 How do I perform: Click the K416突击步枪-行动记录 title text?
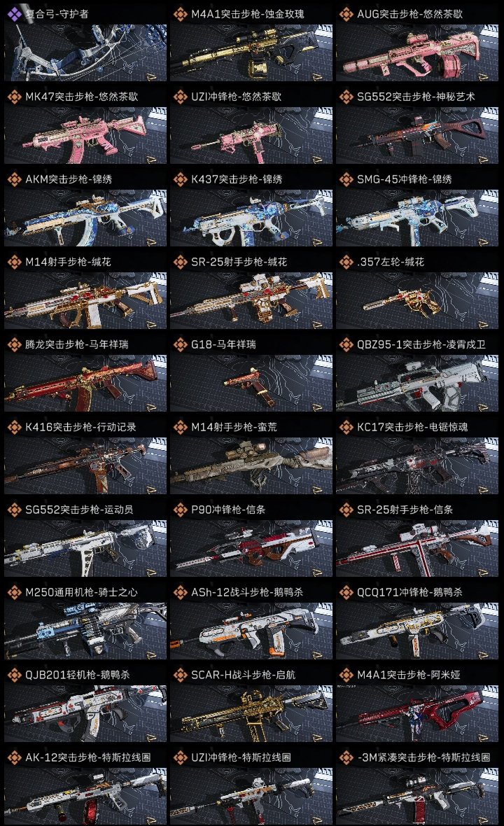pyautogui.click(x=80, y=427)
